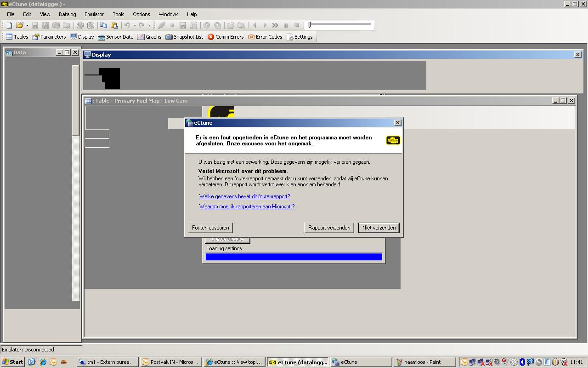The height and width of the screenshot is (368, 588).
Task: Click the datalog play forward arrow
Action: [x=265, y=26]
